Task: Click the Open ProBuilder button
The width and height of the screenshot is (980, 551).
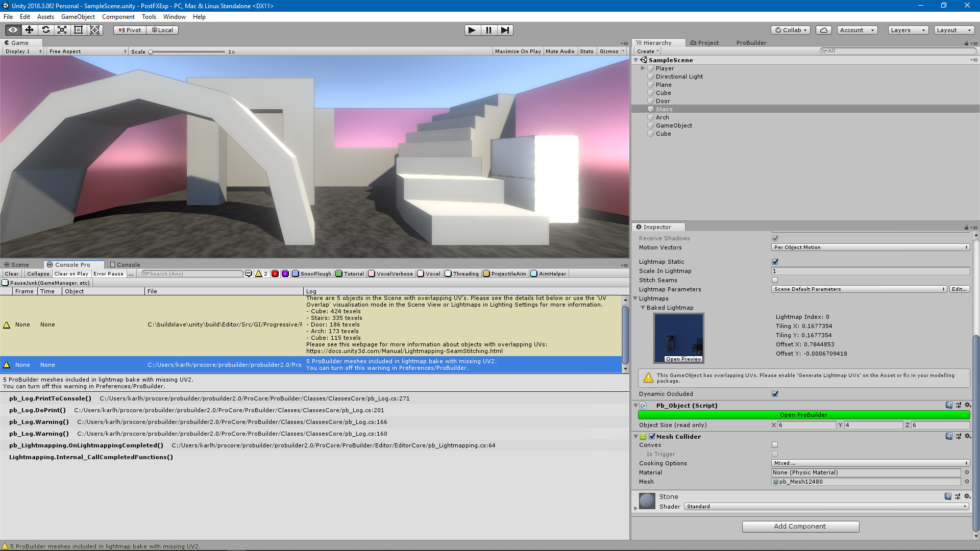Action: click(803, 415)
